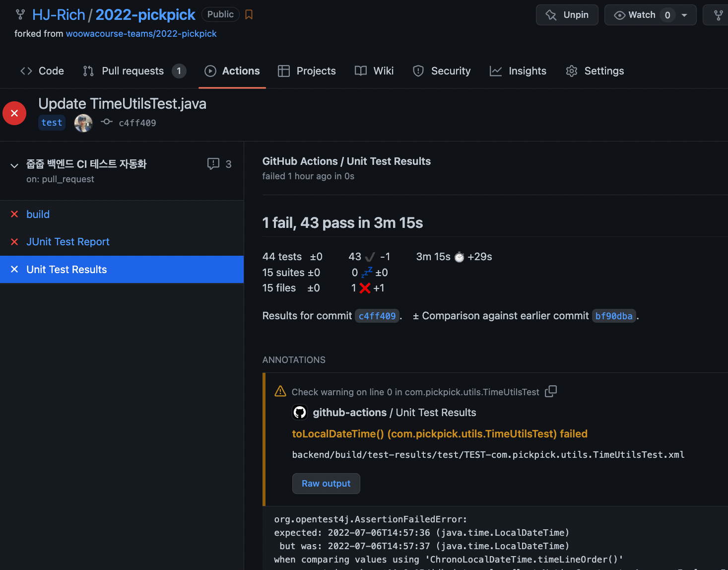Open the 2022-pickpick repository link
The image size is (728, 570).
pyautogui.click(x=145, y=15)
